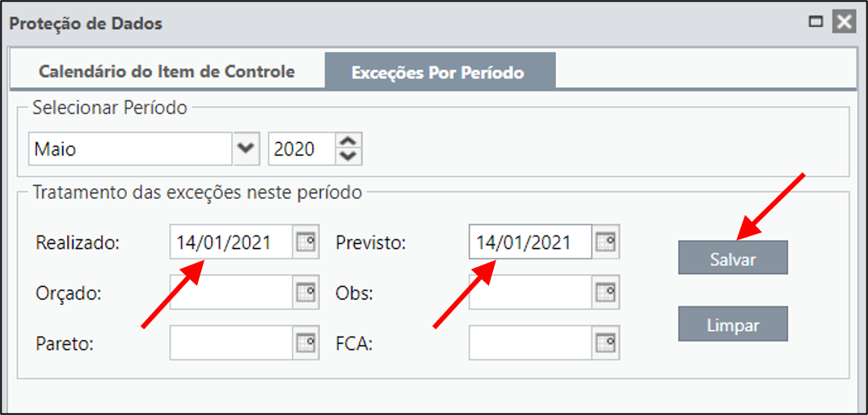The width and height of the screenshot is (868, 415).
Task: Open calendar picker for Previsto date
Action: coord(606,242)
